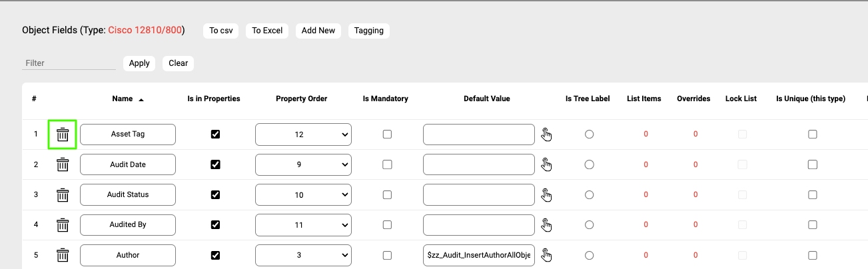The height and width of the screenshot is (269, 868).
Task: Remove the Audit Status field via trash icon
Action: pyautogui.click(x=63, y=195)
